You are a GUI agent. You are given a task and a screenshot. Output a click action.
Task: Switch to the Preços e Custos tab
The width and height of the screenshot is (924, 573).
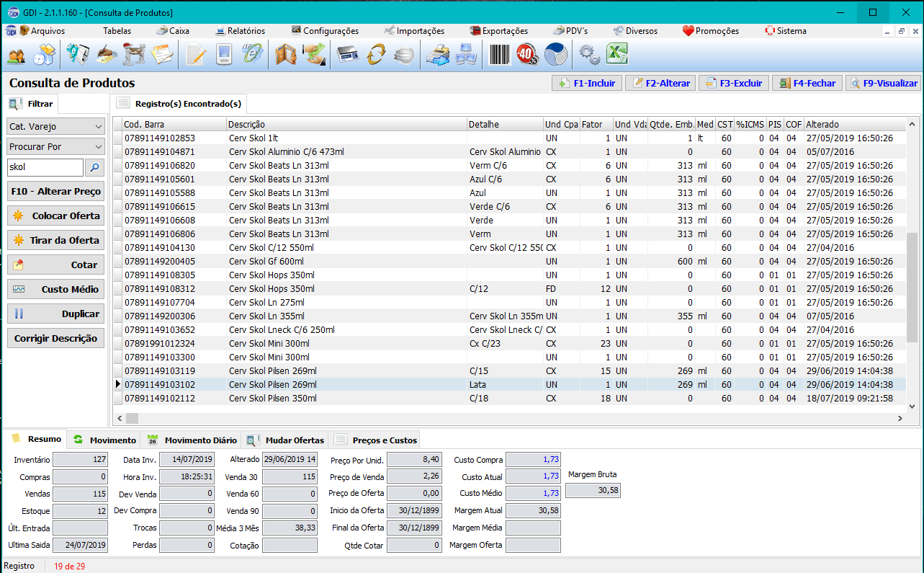374,440
